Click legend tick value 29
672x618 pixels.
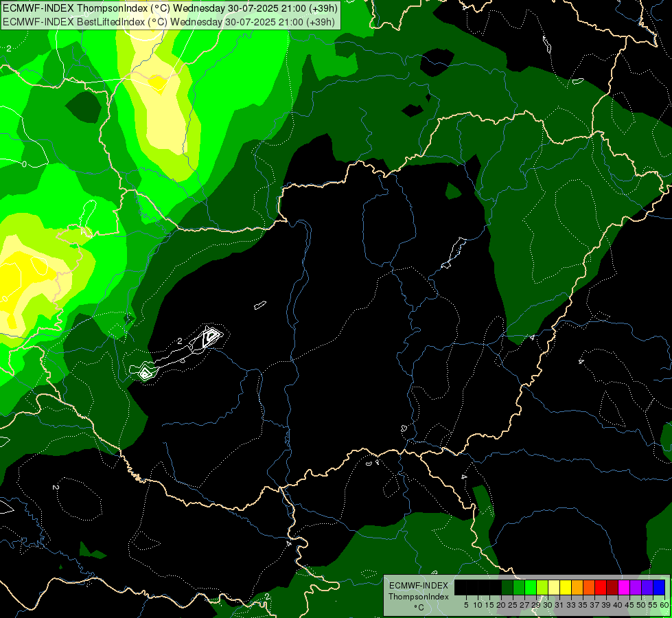536,605
